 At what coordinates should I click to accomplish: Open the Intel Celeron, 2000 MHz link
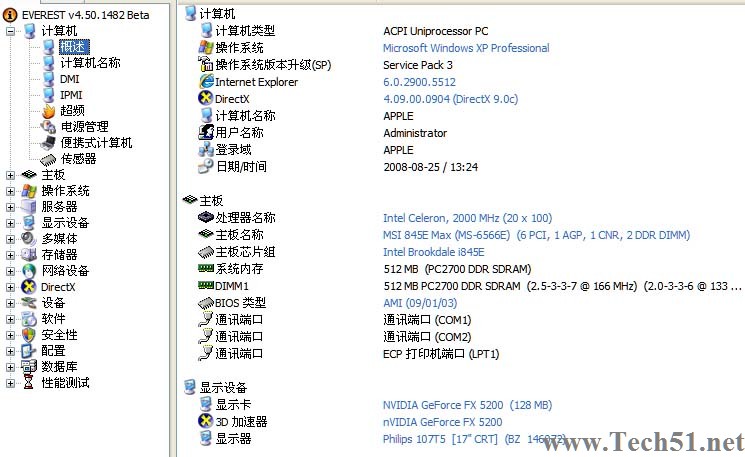pos(468,218)
